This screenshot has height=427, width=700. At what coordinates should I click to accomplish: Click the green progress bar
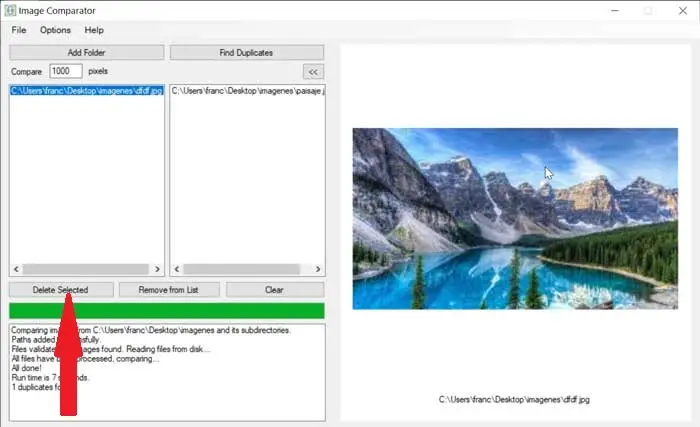[167, 310]
